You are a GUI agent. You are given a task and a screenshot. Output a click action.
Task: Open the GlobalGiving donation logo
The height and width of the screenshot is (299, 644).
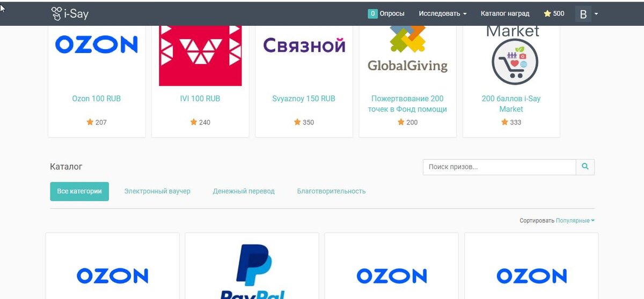pos(407,49)
